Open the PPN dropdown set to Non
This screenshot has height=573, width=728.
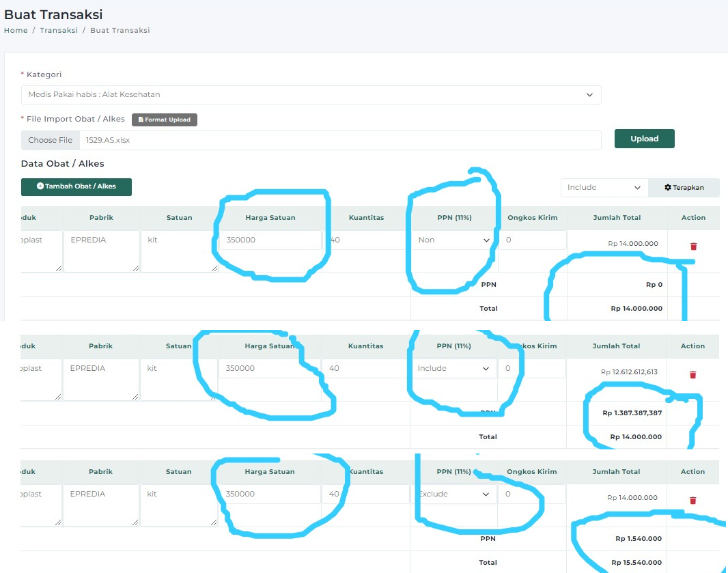(x=453, y=240)
